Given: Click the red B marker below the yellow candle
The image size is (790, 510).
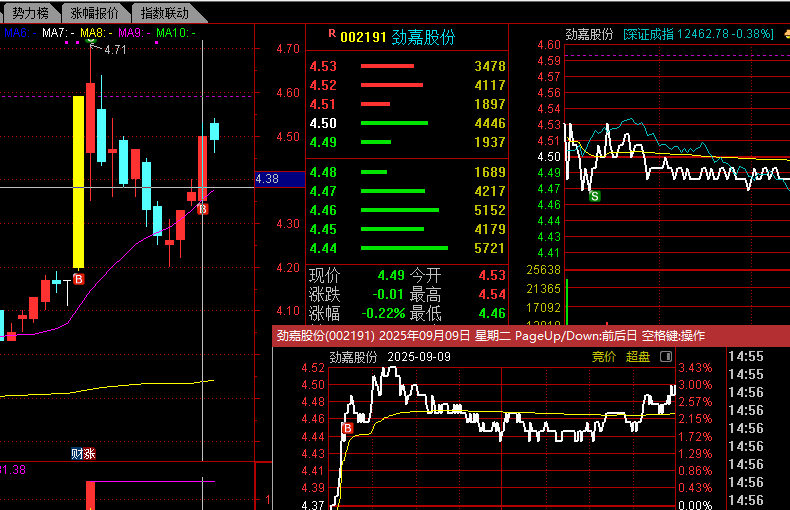Looking at the screenshot, I should point(79,279).
